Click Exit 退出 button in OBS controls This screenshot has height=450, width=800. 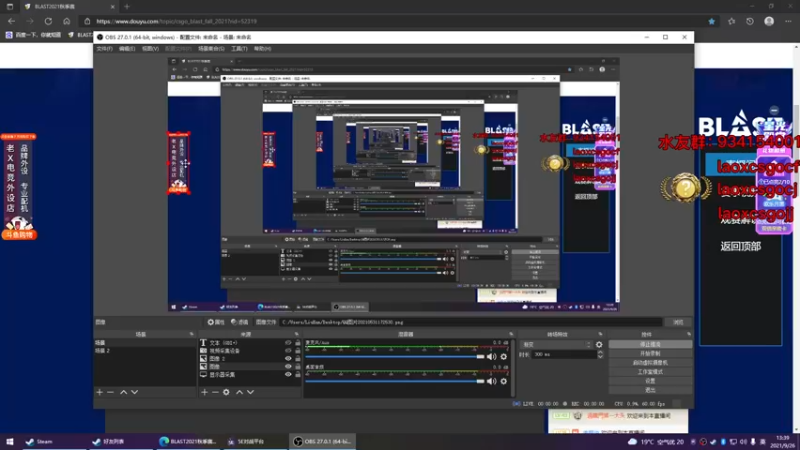tap(650, 390)
